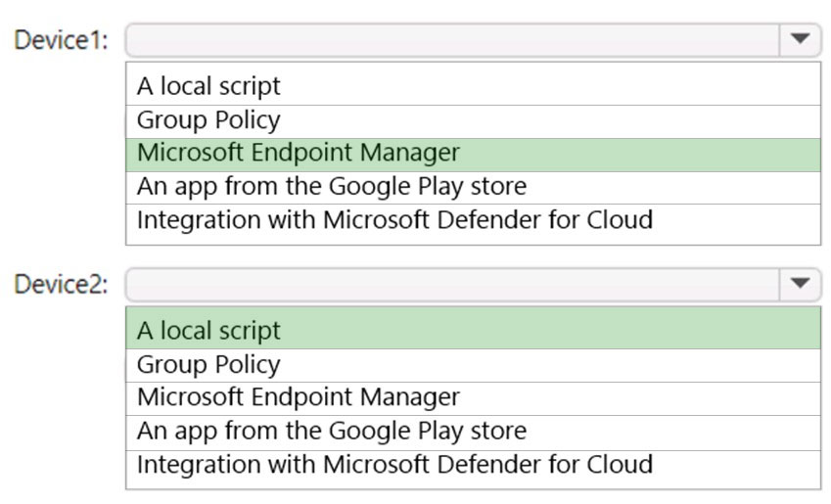Select Defender for Cloud integration for Device1
The height and width of the screenshot is (504, 831).
(473, 224)
